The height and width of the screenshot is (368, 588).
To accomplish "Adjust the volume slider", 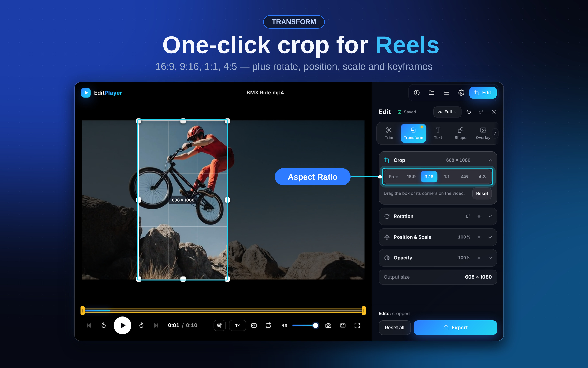I will pyautogui.click(x=305, y=325).
